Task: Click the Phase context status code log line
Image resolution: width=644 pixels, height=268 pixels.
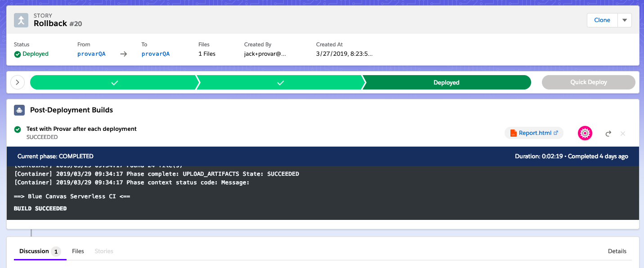Action: (132, 183)
